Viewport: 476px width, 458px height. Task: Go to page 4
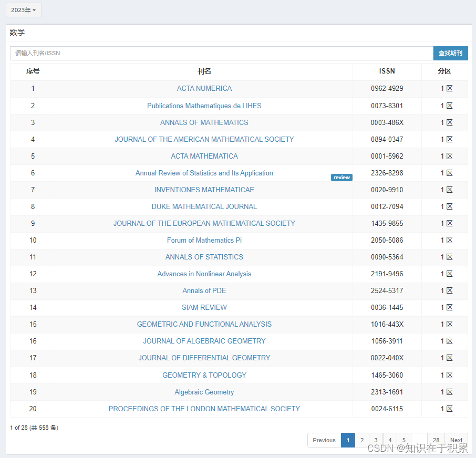coord(390,440)
